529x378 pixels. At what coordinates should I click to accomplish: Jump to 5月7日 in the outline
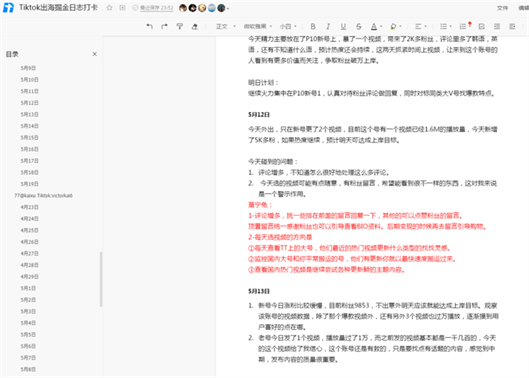tap(28, 358)
